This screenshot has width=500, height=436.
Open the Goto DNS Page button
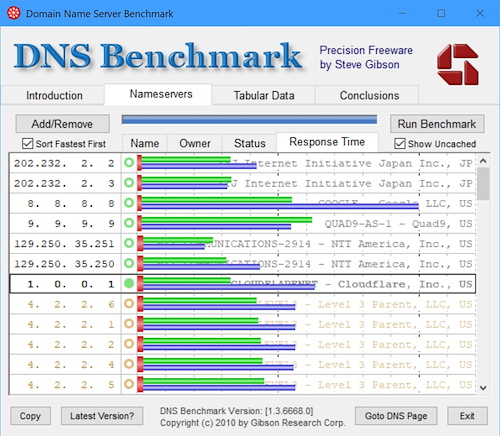click(x=396, y=416)
